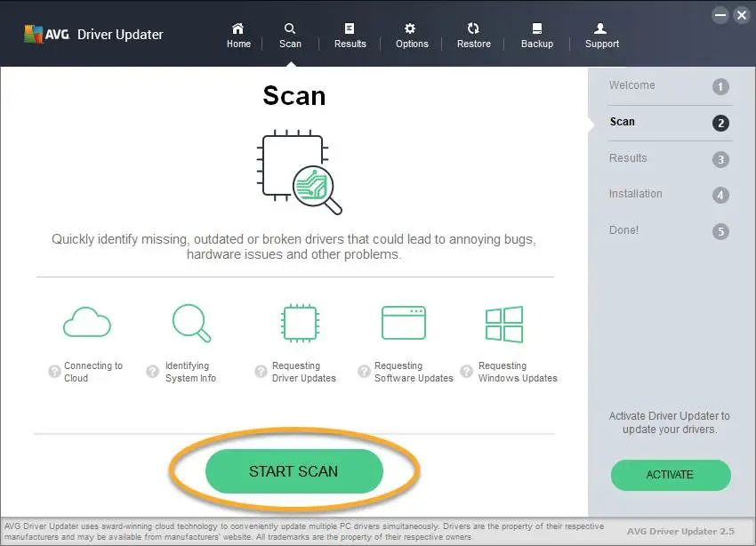The width and height of the screenshot is (756, 546).
Task: Click the green ACTIVATE button
Action: click(671, 475)
